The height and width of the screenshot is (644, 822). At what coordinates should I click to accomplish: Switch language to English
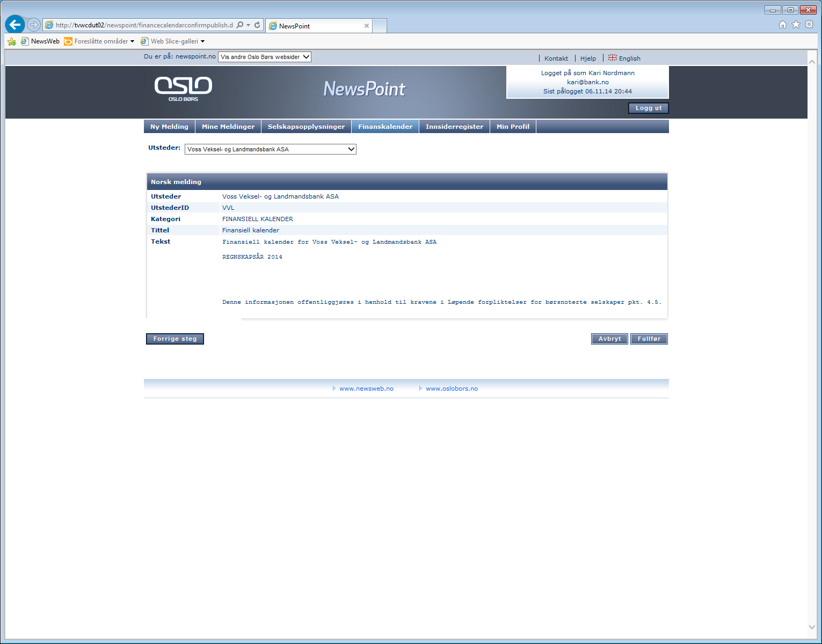coord(630,58)
